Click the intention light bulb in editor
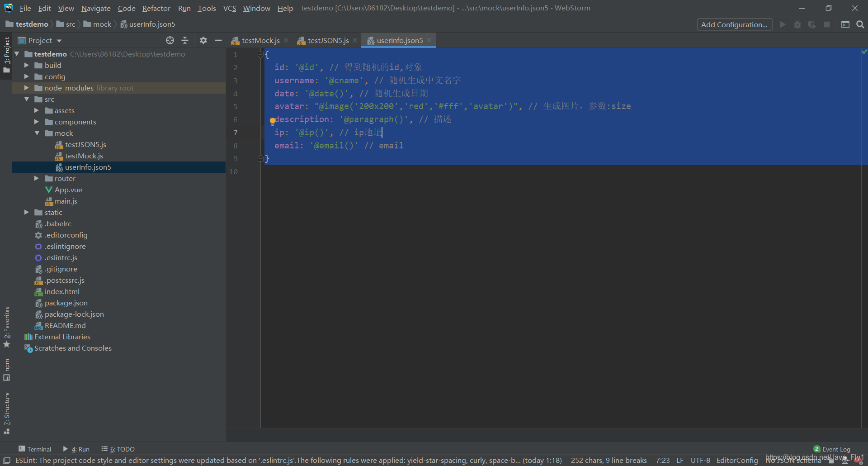The image size is (868, 466). tap(272, 121)
